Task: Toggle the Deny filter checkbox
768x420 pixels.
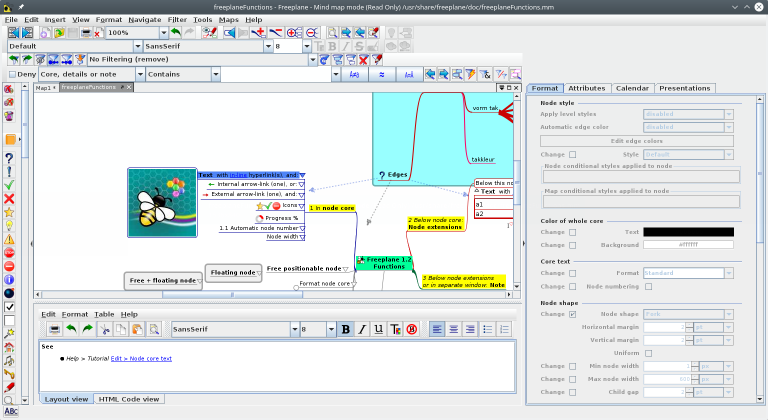Action: click(13, 74)
